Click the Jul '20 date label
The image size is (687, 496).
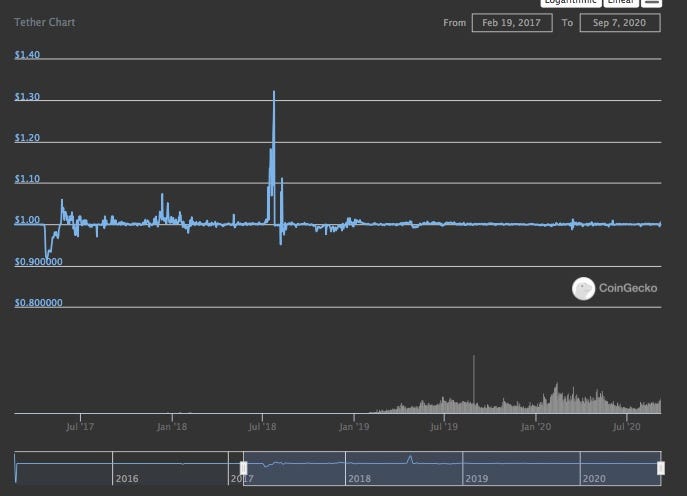(x=627, y=426)
